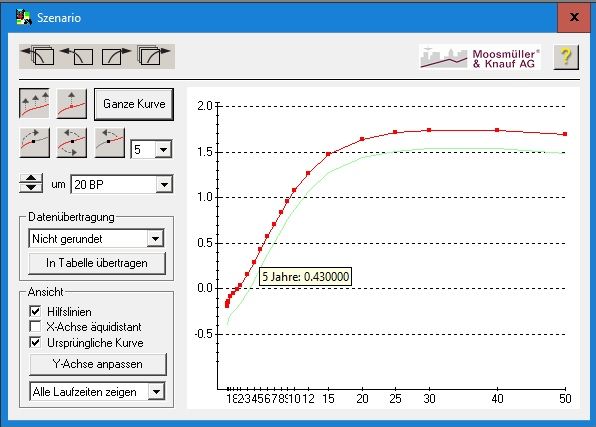This screenshot has width=596, height=427.
Task: Click the Ganze Kurve button
Action: [x=134, y=104]
